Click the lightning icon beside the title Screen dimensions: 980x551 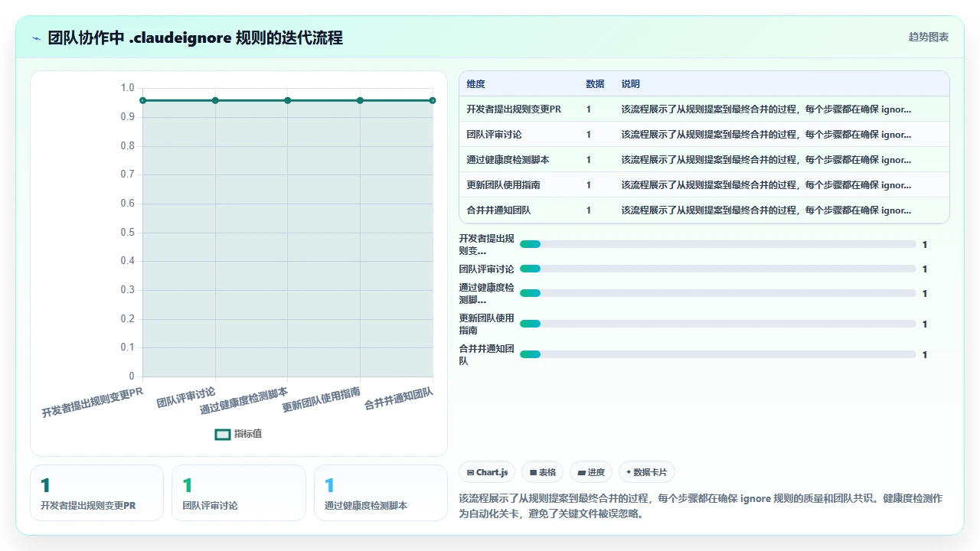click(37, 37)
